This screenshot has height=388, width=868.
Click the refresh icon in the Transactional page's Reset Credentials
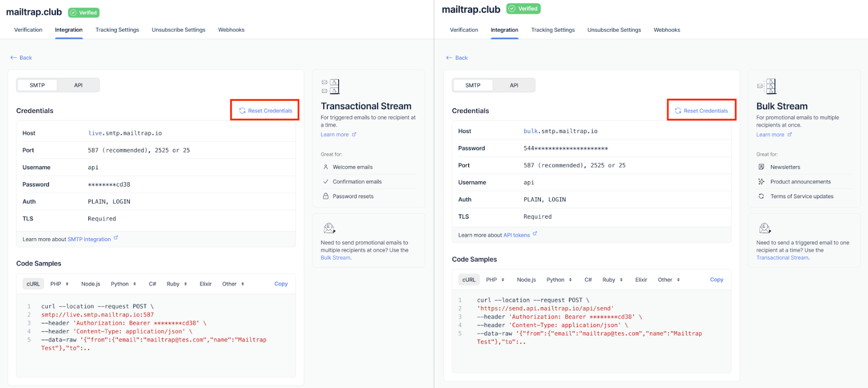242,111
